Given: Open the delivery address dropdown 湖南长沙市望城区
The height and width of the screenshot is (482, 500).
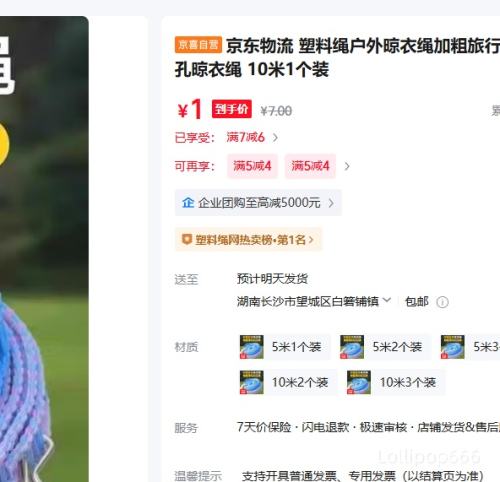Looking at the screenshot, I should click(x=314, y=301).
